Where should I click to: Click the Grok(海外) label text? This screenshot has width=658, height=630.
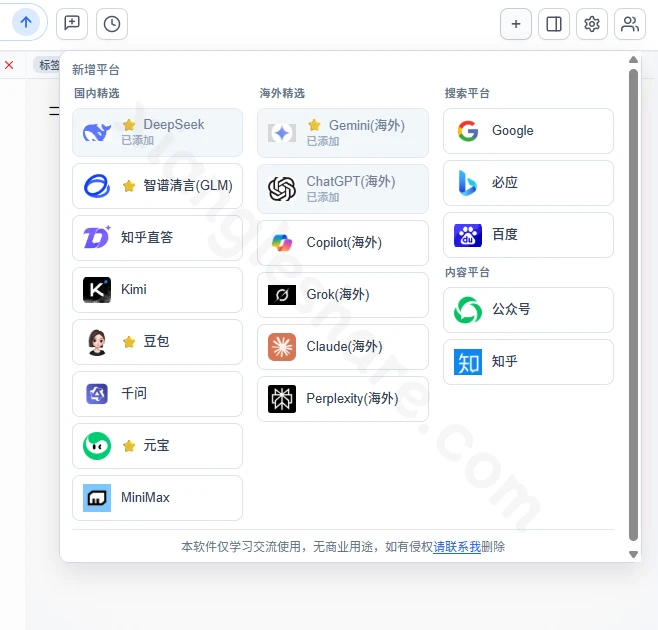[338, 294]
